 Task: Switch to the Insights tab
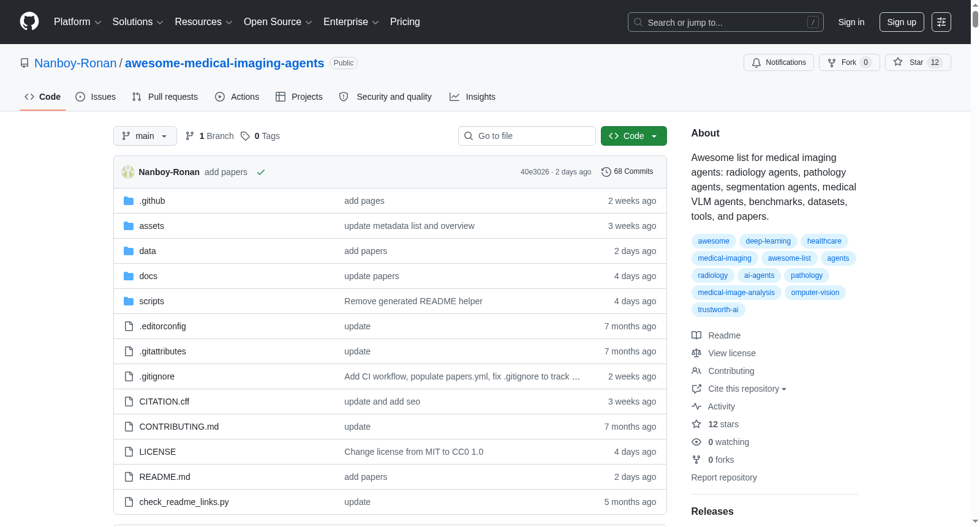coord(472,97)
